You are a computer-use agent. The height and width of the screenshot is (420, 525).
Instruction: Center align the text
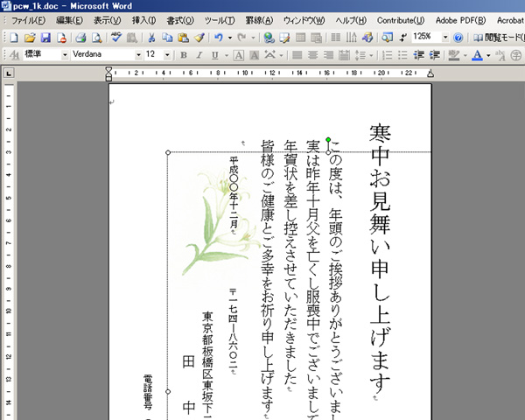(x=312, y=55)
